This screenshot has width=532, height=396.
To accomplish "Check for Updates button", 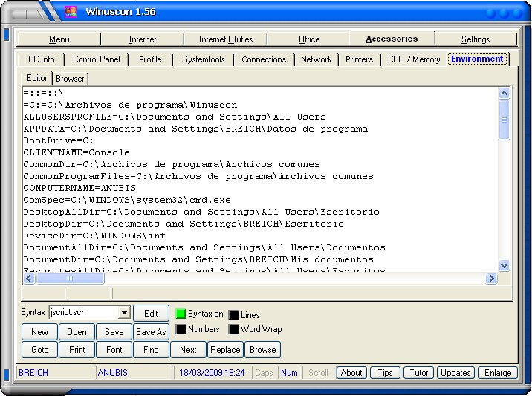I will click(x=455, y=372).
